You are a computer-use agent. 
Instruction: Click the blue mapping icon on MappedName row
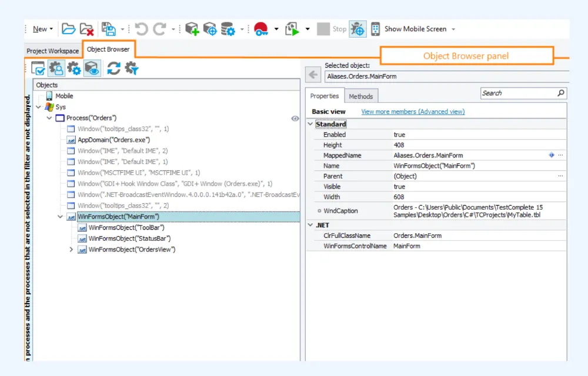coord(552,155)
